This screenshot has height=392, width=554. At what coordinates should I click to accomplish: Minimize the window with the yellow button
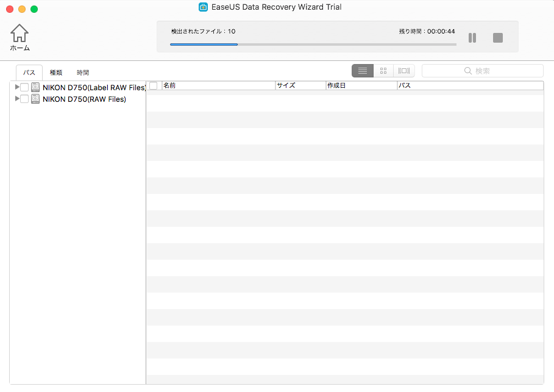[22, 9]
